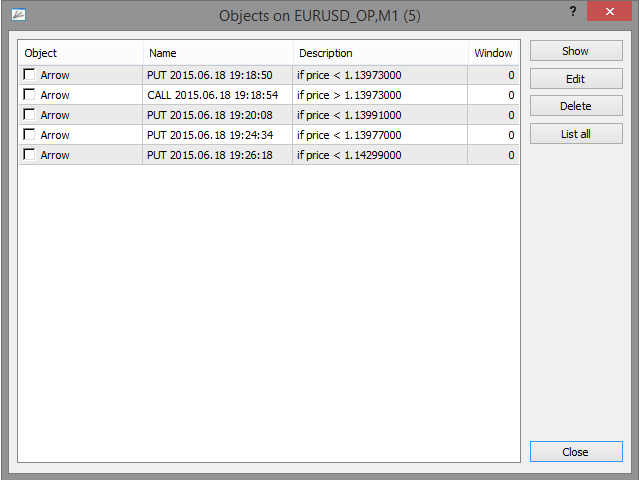Click the List all button

click(576, 134)
